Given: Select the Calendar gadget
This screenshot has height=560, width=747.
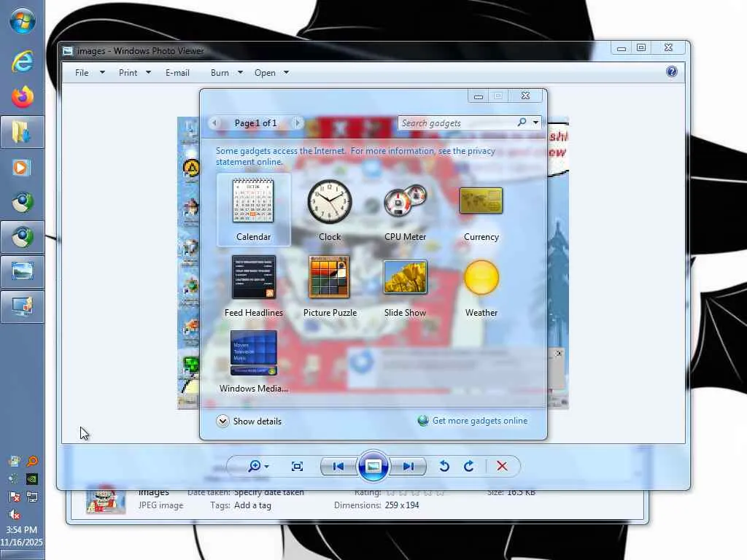Looking at the screenshot, I should (x=253, y=209).
